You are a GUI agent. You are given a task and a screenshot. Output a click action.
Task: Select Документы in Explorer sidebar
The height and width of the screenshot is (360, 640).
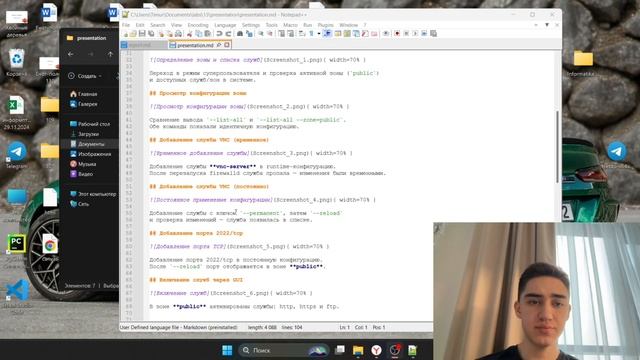coord(88,144)
